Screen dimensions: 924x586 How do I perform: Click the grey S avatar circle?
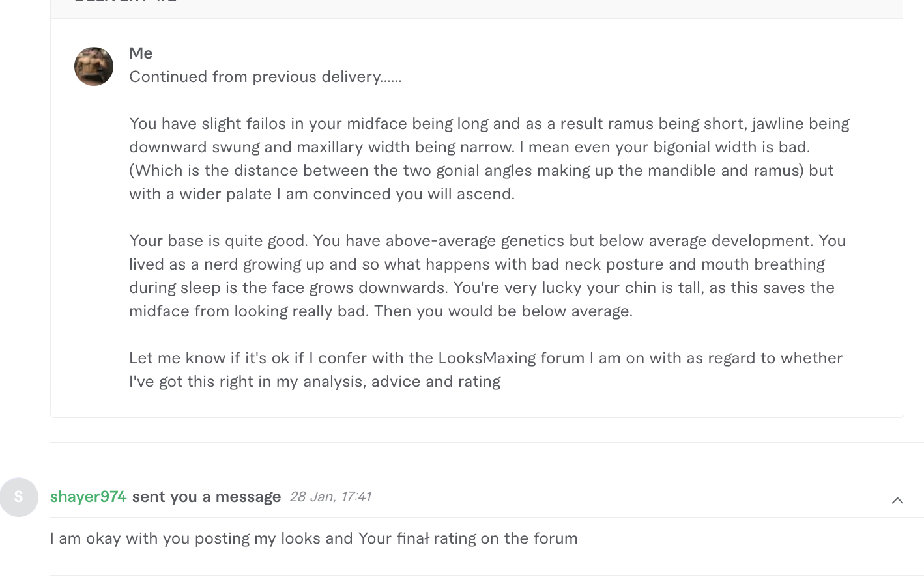[x=19, y=497]
